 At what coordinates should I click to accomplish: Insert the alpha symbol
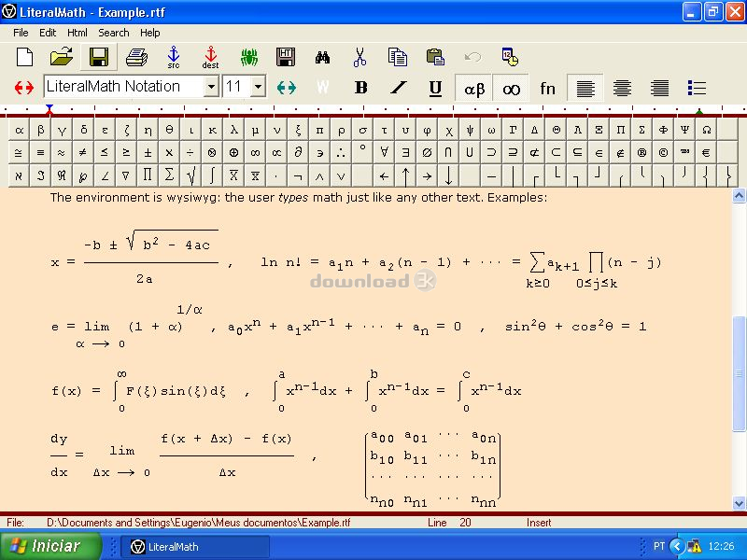click(x=19, y=130)
